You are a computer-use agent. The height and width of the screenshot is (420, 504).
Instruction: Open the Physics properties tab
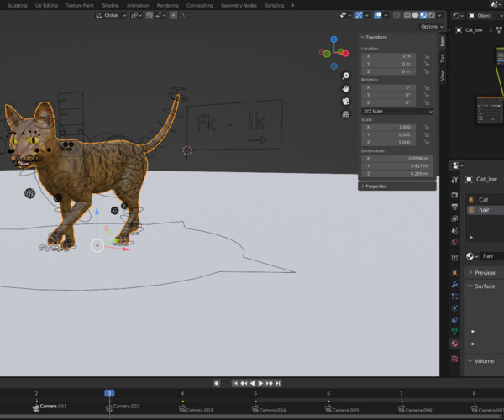click(x=454, y=308)
